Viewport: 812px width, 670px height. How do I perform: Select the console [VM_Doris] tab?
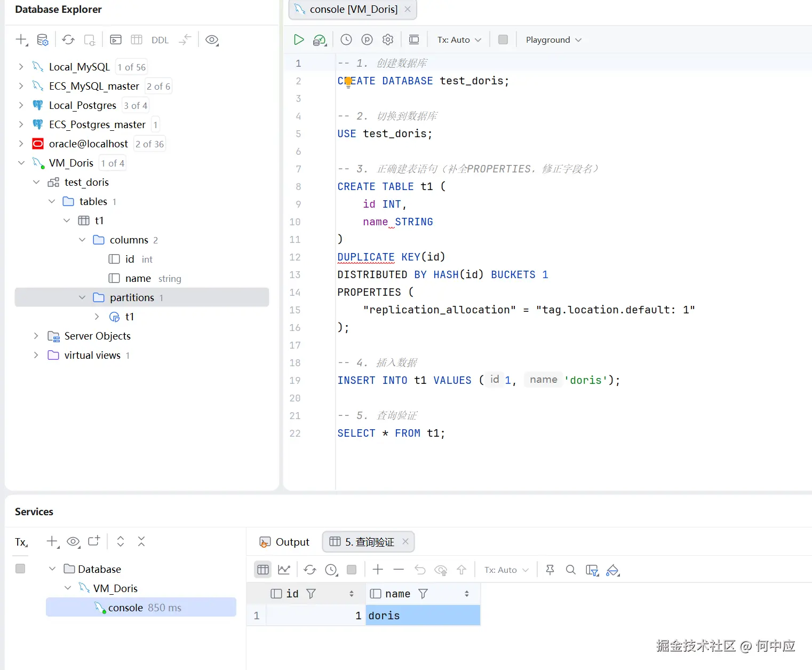pos(353,9)
